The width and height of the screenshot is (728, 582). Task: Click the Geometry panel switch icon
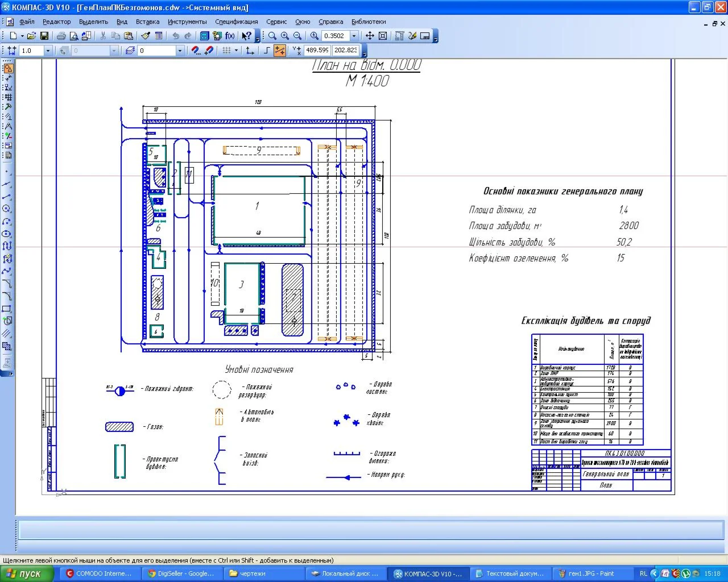(8, 68)
